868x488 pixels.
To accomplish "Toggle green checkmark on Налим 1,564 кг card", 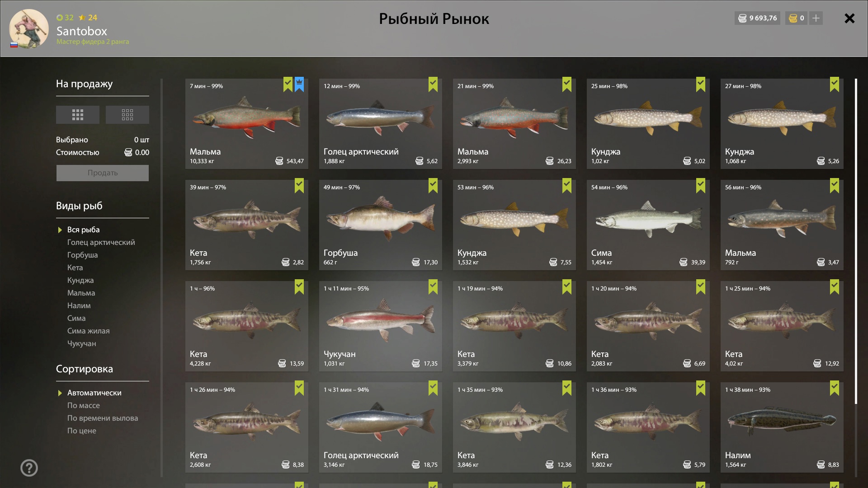I will pyautogui.click(x=835, y=388).
